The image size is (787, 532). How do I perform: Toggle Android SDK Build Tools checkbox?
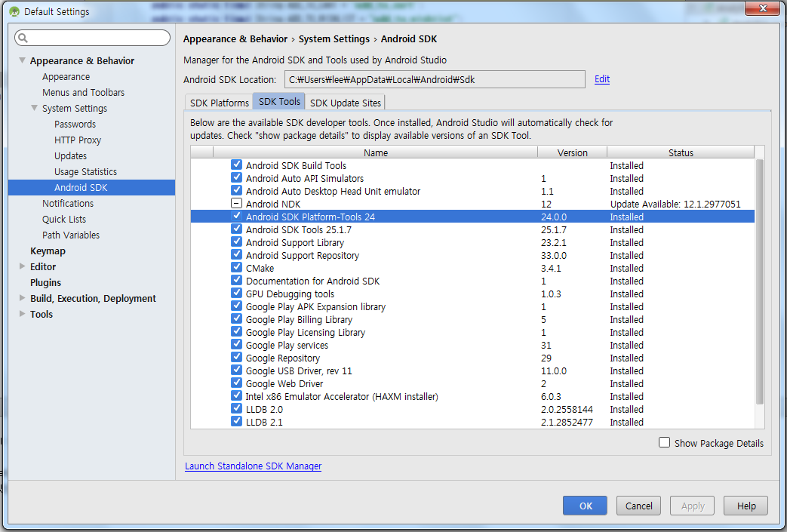pyautogui.click(x=236, y=165)
